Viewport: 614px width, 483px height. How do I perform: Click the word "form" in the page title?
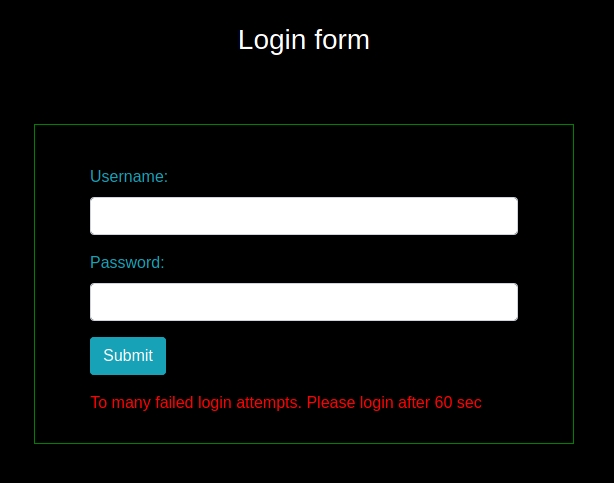342,40
